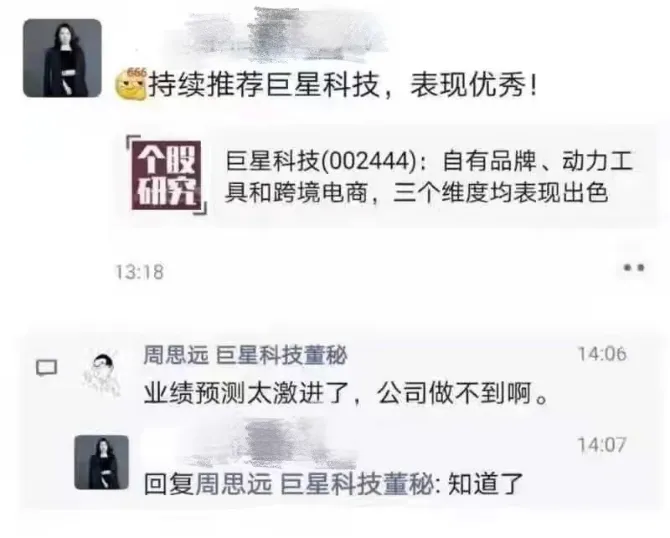The height and width of the screenshot is (538, 670).
Task: Open the two-dot like and comment menu
Action: point(633,268)
